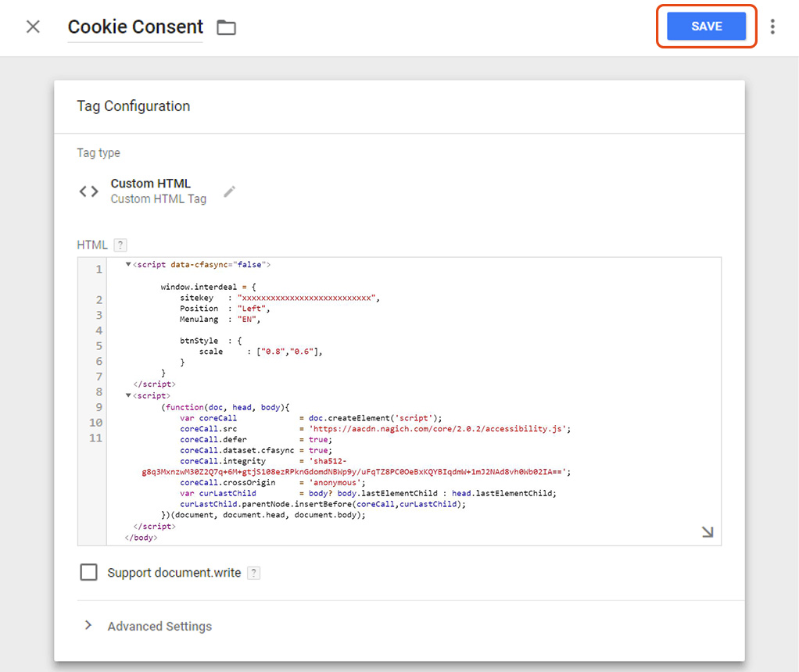
Task: Open the three-dot more actions menu
Action: tap(772, 27)
